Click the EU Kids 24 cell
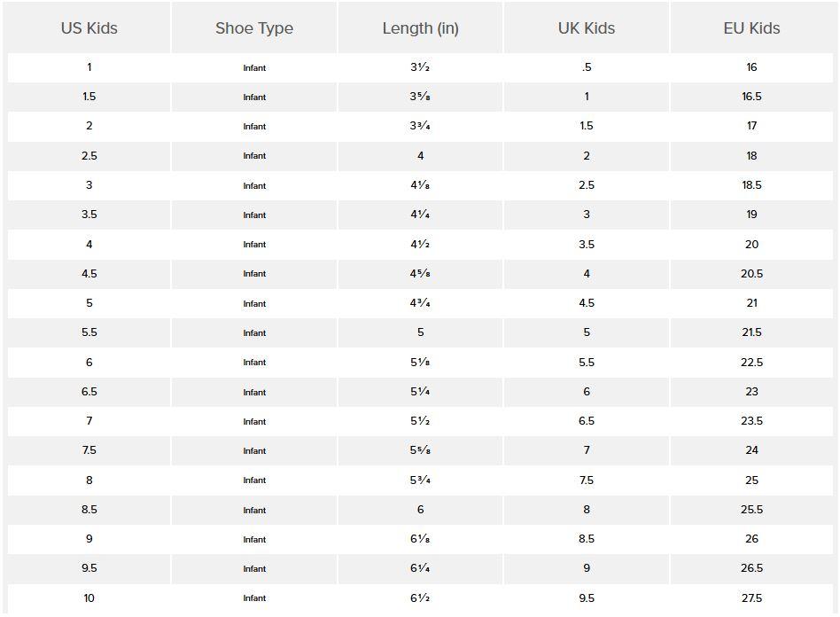The width and height of the screenshot is (840, 617). (x=751, y=450)
